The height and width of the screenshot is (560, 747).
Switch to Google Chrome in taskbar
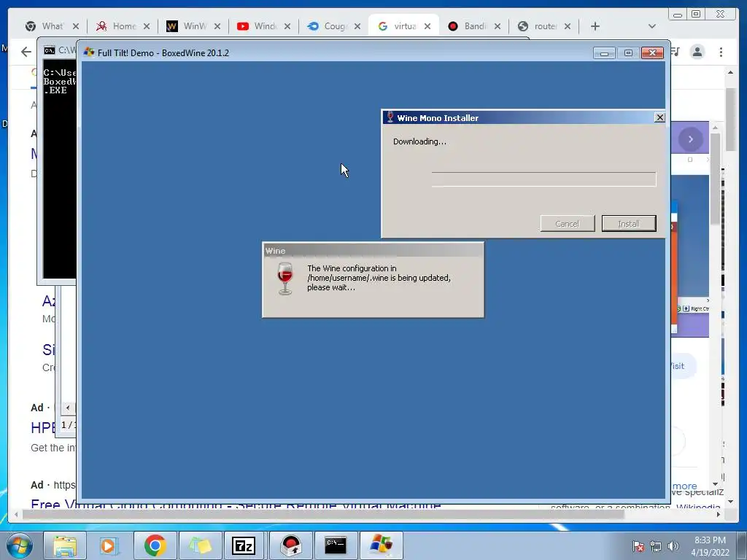coord(155,545)
